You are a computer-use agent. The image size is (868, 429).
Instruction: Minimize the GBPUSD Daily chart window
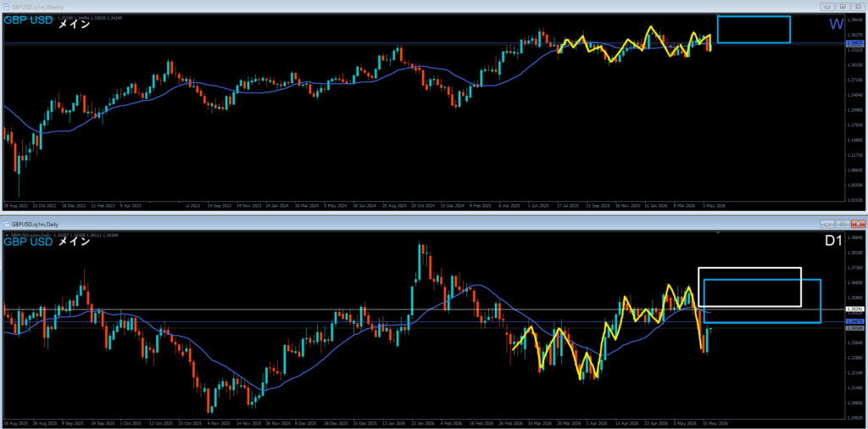click(828, 224)
